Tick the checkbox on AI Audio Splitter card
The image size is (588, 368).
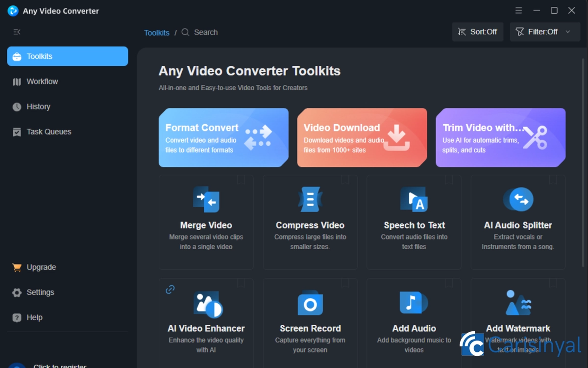tap(553, 180)
